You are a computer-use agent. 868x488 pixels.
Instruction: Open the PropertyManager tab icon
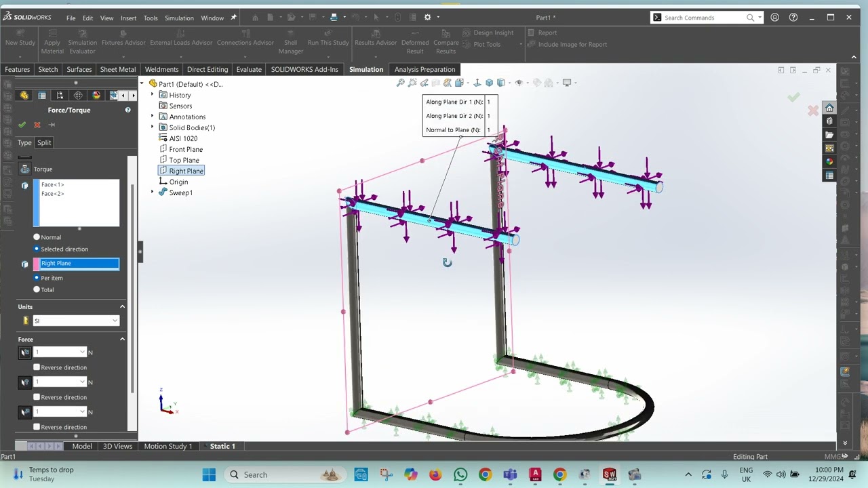(x=42, y=96)
